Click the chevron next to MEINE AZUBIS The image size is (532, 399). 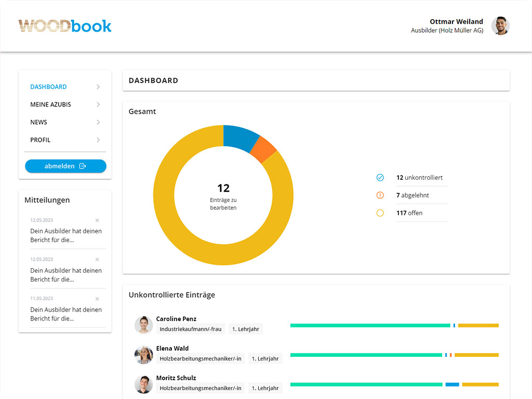point(98,104)
